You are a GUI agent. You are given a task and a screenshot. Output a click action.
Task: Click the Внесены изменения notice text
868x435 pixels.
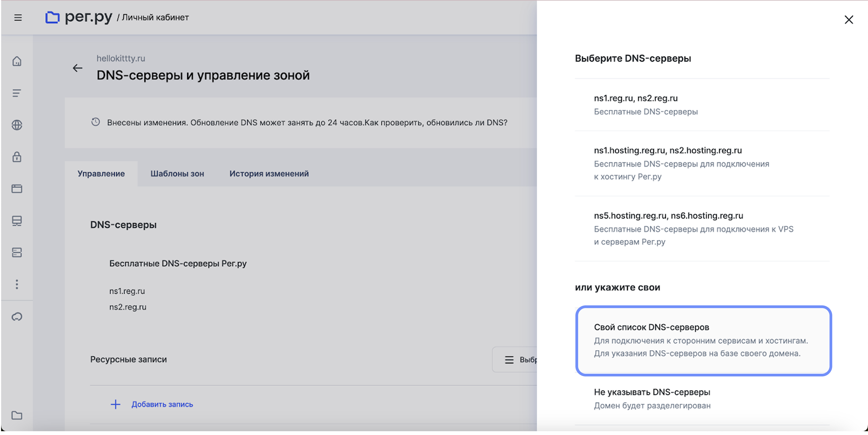[307, 122]
